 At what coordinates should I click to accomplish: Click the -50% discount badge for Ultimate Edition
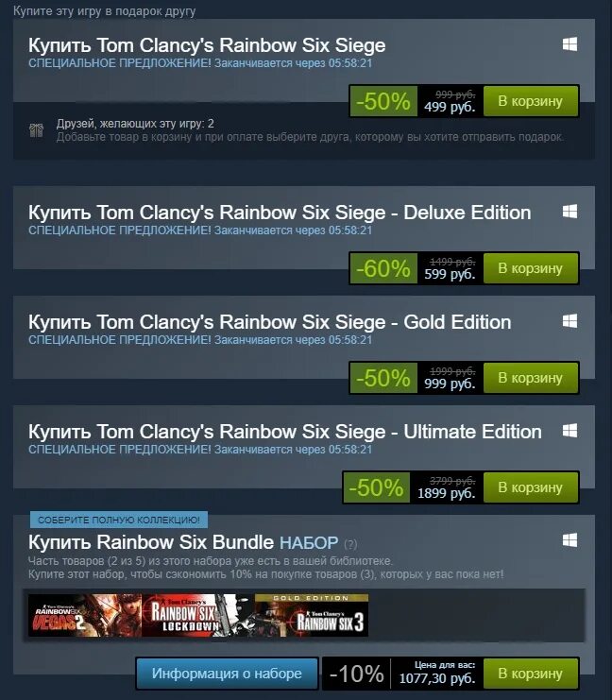(x=376, y=487)
